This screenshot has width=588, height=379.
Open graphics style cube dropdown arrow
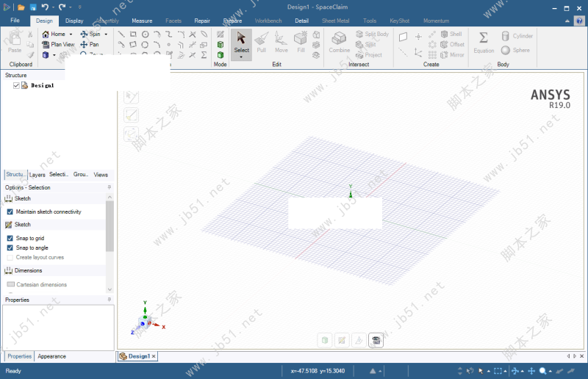pyautogui.click(x=54, y=55)
